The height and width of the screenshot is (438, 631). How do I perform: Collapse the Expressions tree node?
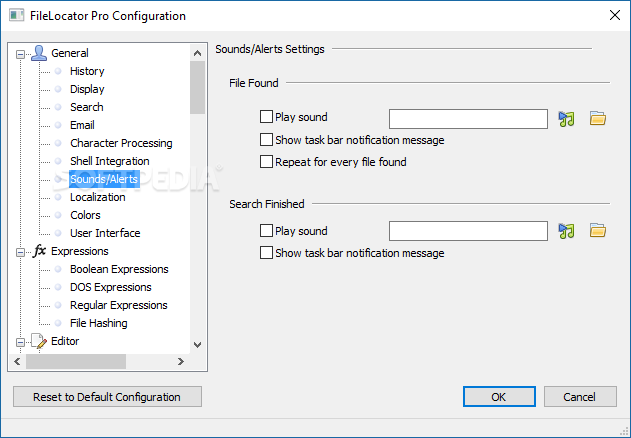pos(19,251)
